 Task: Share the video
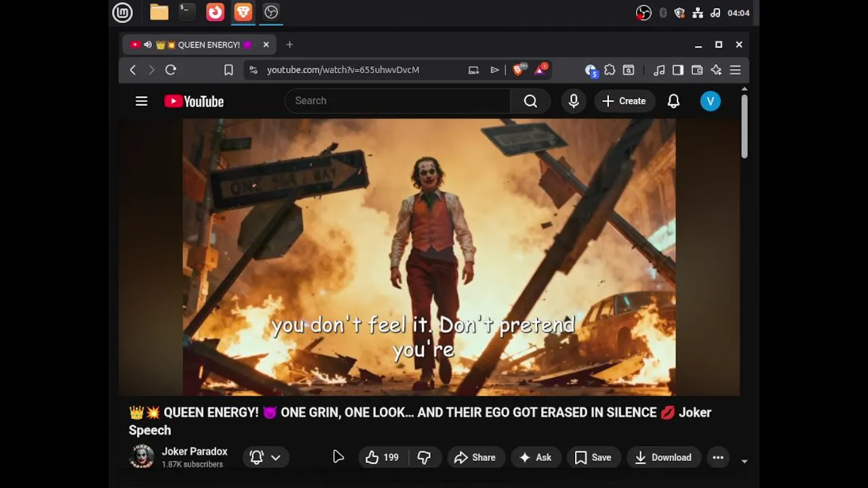pos(475,457)
